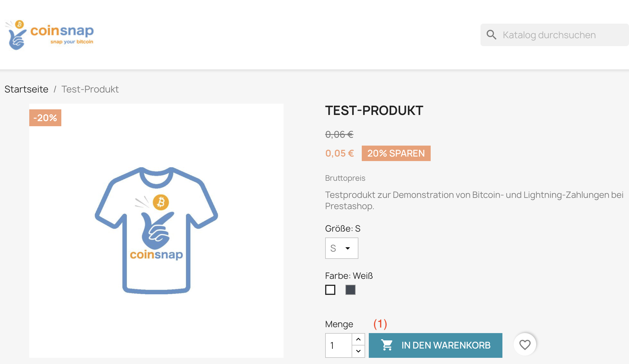
Task: Click the 20% SPAREN badge
Action: pyautogui.click(x=396, y=153)
